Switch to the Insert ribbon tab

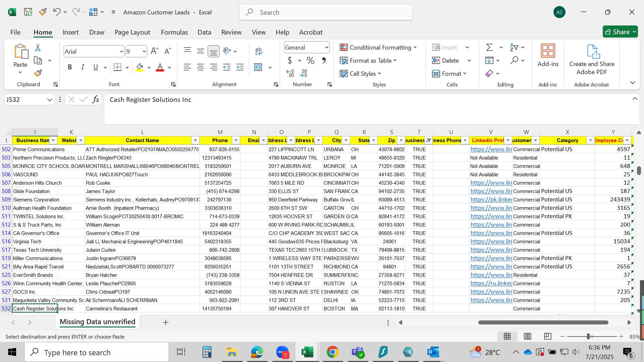(70, 32)
